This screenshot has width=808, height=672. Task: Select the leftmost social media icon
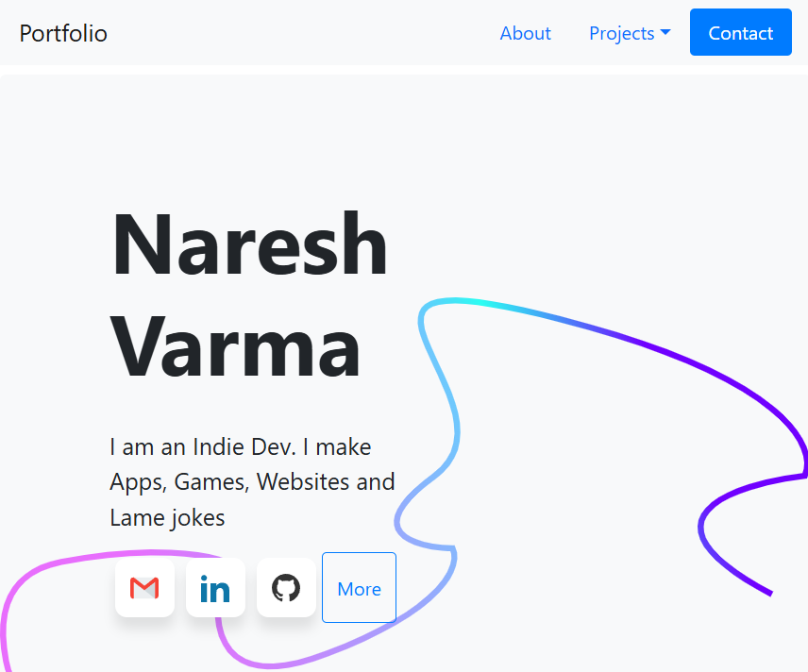(144, 587)
